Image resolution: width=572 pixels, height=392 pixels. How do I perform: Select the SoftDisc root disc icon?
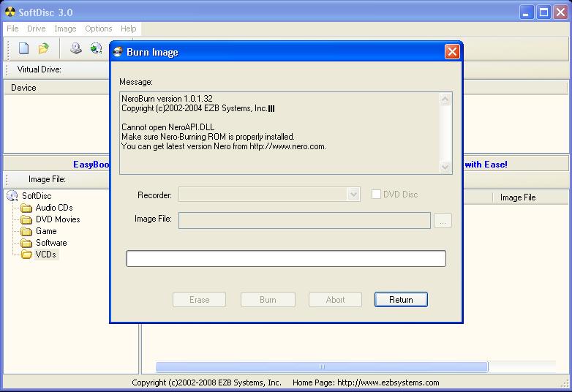(12, 196)
